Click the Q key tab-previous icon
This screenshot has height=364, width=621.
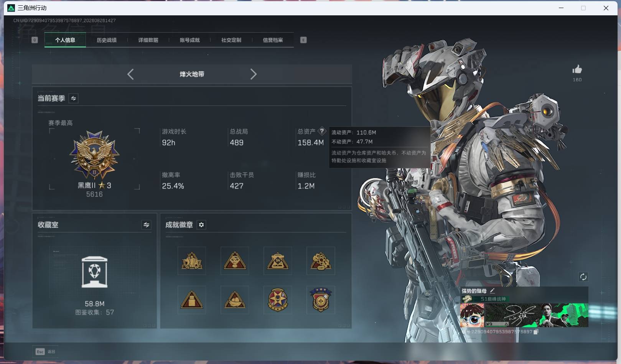(35, 40)
